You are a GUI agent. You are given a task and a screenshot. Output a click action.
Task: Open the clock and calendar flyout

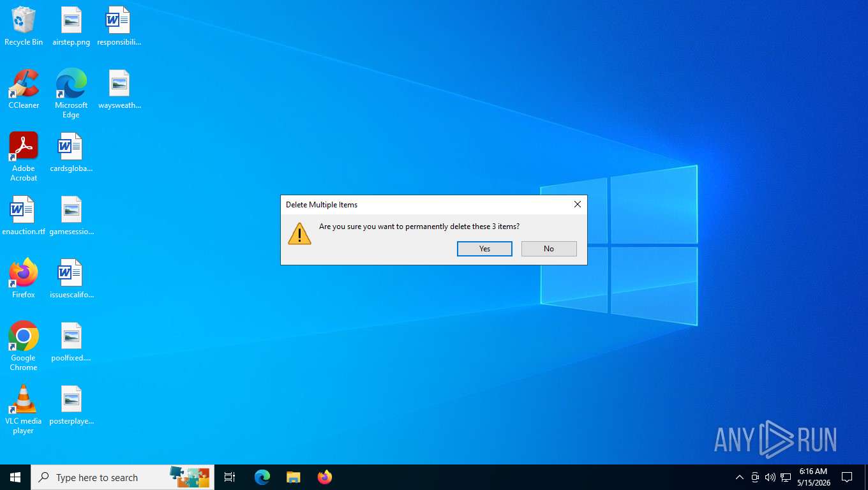point(813,477)
